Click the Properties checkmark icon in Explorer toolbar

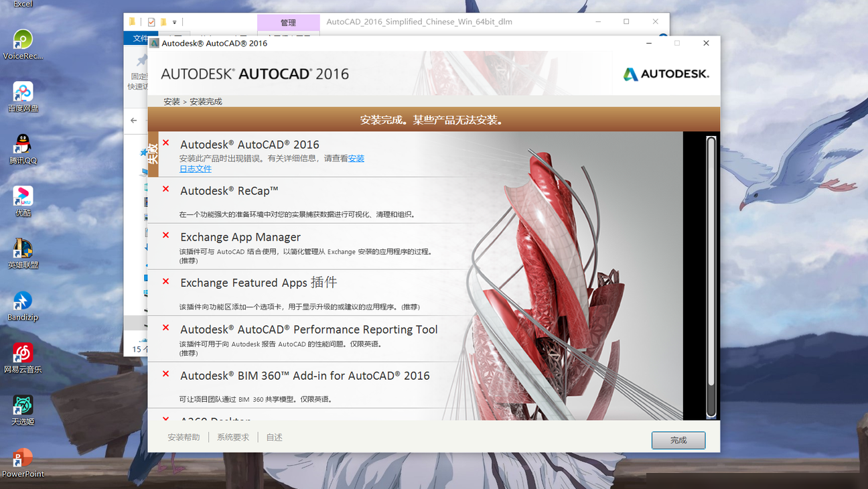coord(151,22)
